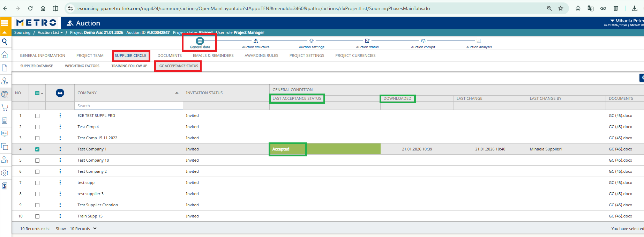
Task: Open the Training Follow Up subtab
Action: [129, 66]
